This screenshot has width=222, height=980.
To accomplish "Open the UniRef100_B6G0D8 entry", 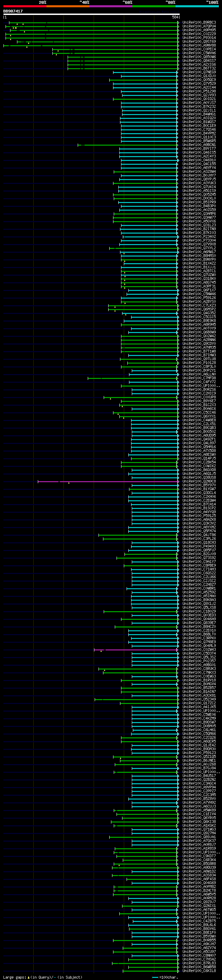I will (199, 470).
